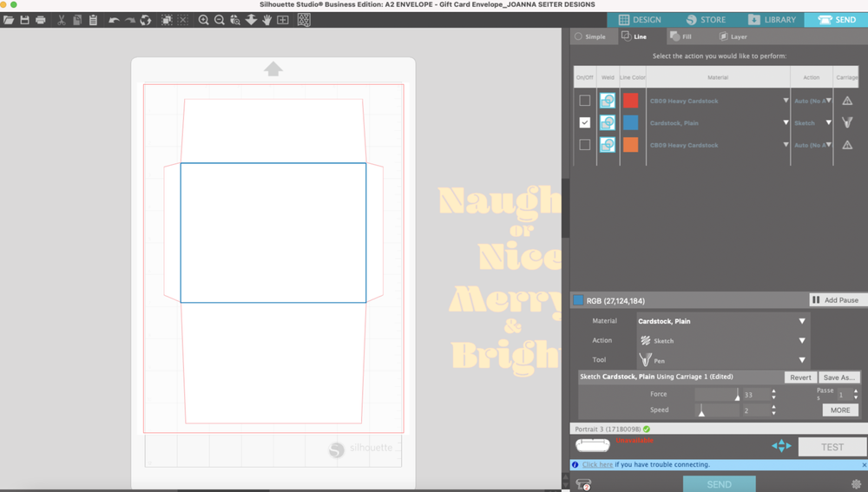Image resolution: width=868 pixels, height=492 pixels.
Task: Click the blue arrow blade-position control
Action: click(781, 445)
